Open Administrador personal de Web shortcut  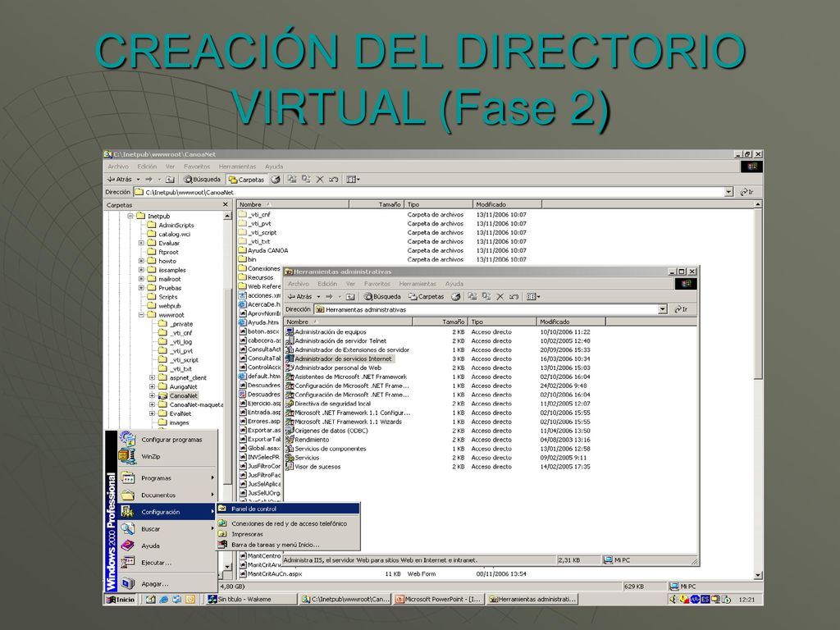click(x=334, y=367)
